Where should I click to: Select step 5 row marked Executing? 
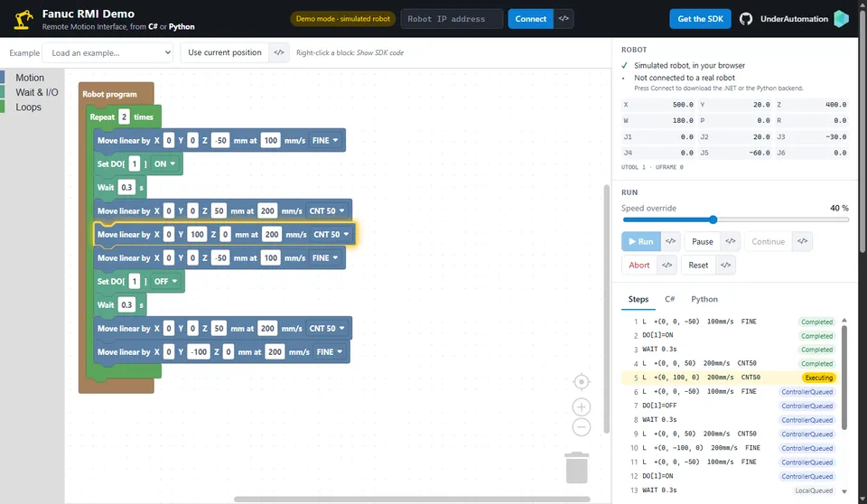[730, 378]
